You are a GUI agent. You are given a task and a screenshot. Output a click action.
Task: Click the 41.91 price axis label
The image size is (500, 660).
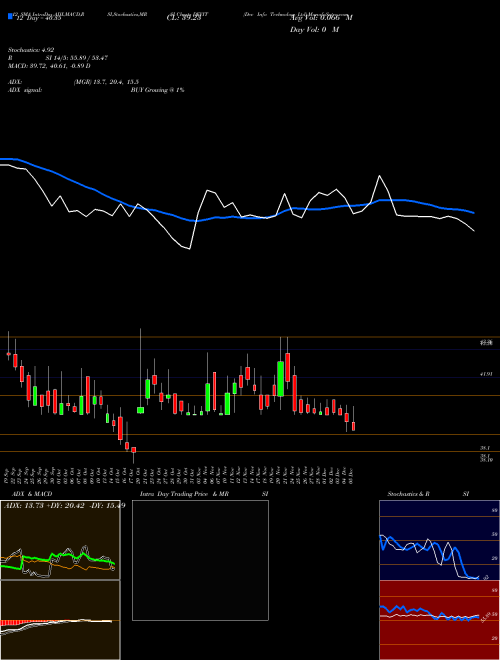(x=486, y=374)
